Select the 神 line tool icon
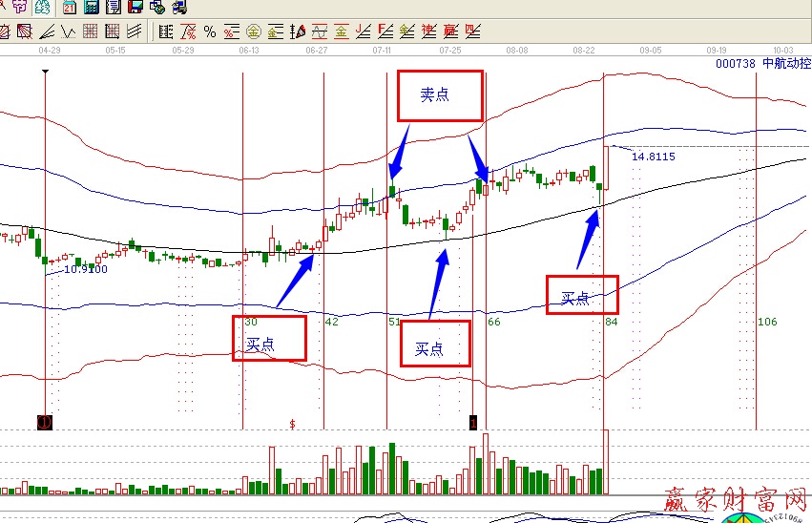This screenshot has width=812, height=523. pyautogui.click(x=427, y=31)
